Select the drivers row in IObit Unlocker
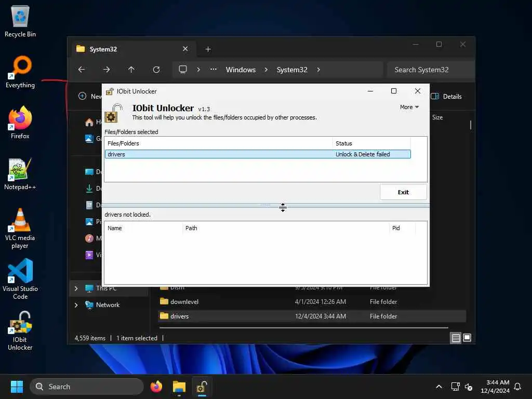Screen dimensions: 532x399 258,154
